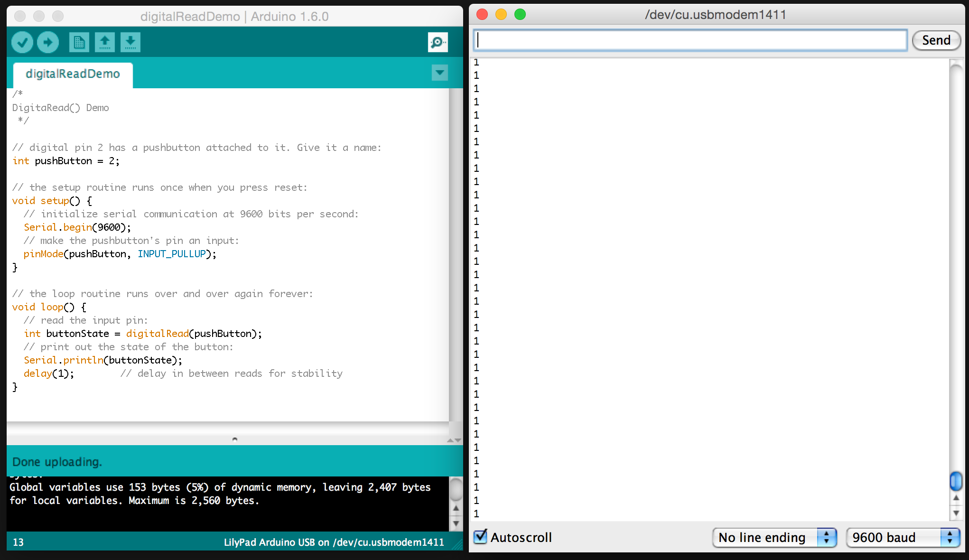Viewport: 969px width, 560px height.
Task: Open the tab menu dropdown arrow
Action: [x=439, y=73]
